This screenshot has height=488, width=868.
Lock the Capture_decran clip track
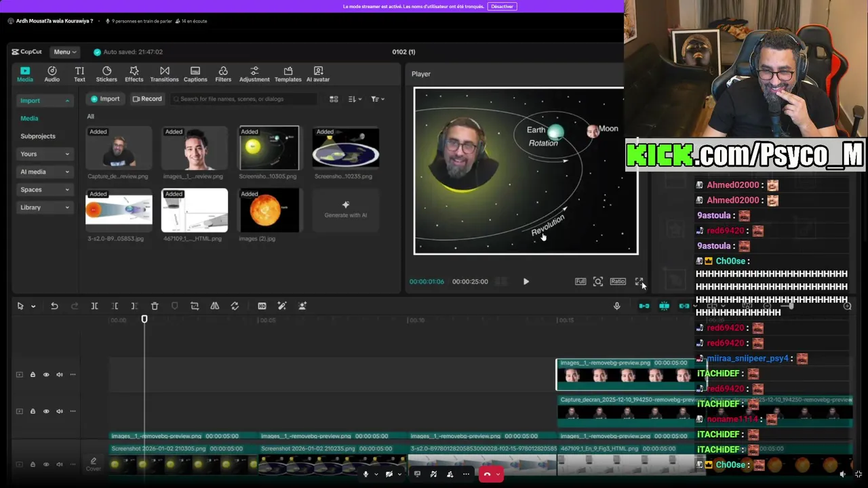pyautogui.click(x=33, y=411)
